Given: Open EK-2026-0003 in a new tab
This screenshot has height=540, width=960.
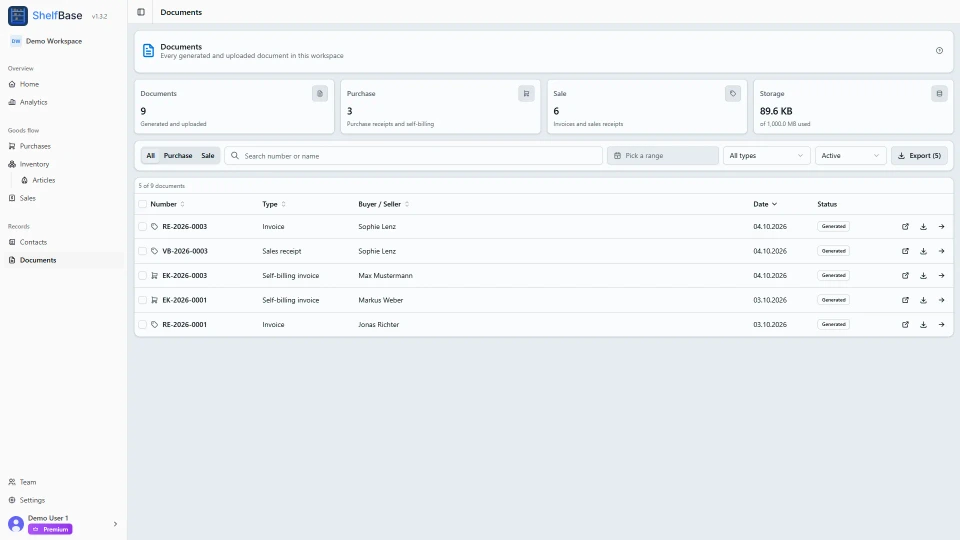Looking at the screenshot, I should coord(905,276).
